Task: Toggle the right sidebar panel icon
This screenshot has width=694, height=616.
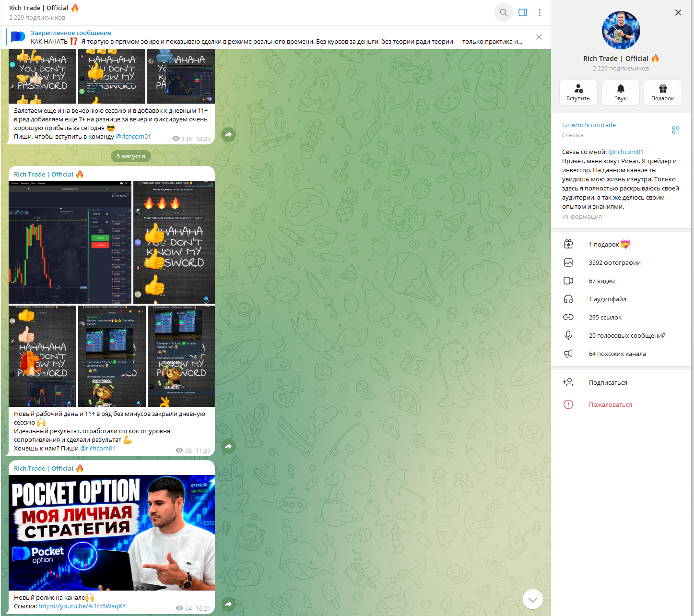Action: 523,12
